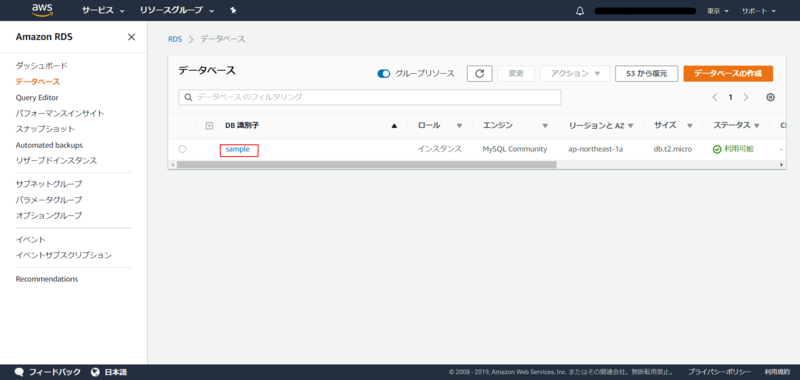Open the sample database link
This screenshot has width=800, height=380.
tap(238, 149)
